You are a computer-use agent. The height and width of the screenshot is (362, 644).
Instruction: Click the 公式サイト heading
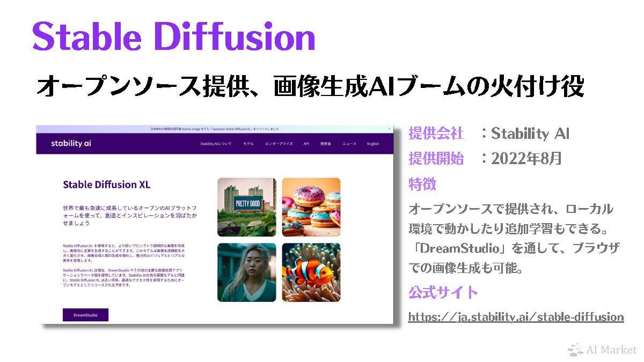(443, 292)
